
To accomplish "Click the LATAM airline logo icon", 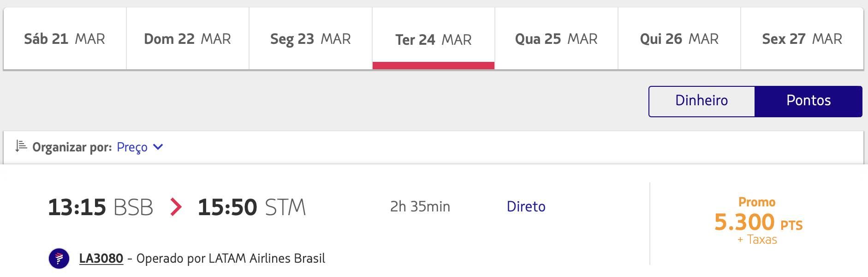I will point(59,258).
